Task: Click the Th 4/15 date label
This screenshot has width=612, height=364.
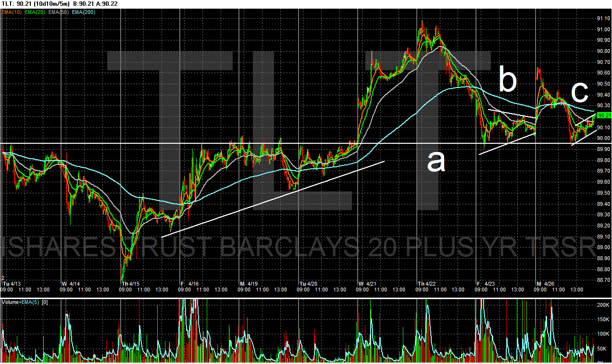Action: [130, 284]
